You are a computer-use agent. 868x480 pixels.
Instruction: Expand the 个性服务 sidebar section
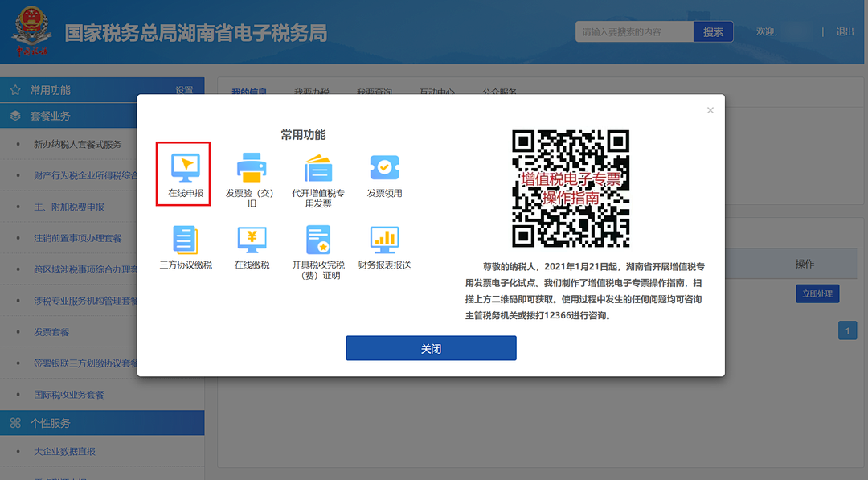(x=102, y=423)
